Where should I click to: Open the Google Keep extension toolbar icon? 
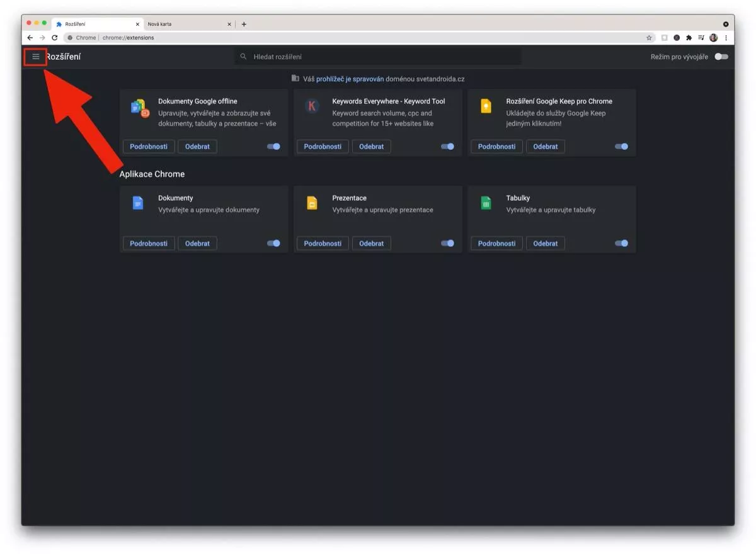tap(664, 38)
